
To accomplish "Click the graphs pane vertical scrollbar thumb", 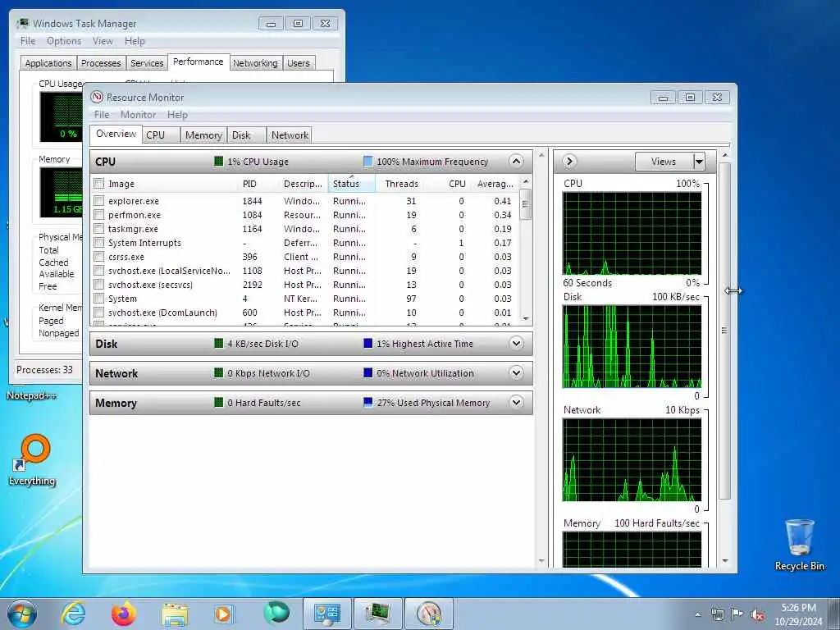I will pyautogui.click(x=724, y=331).
